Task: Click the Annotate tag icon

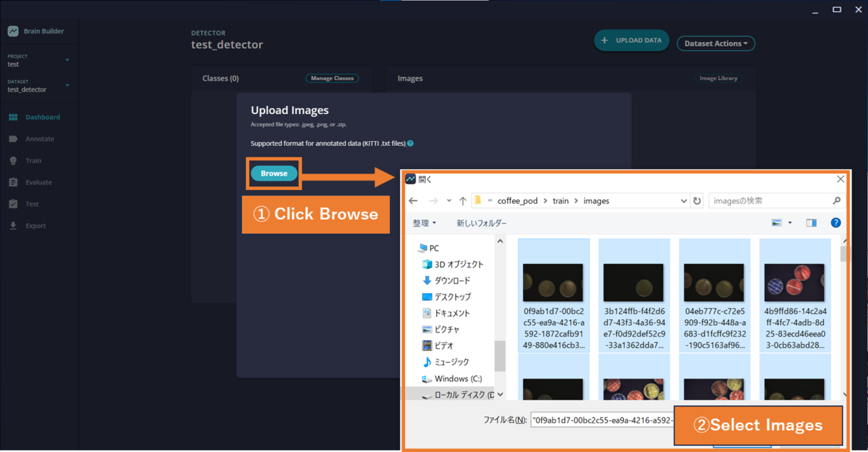Action: [13, 139]
